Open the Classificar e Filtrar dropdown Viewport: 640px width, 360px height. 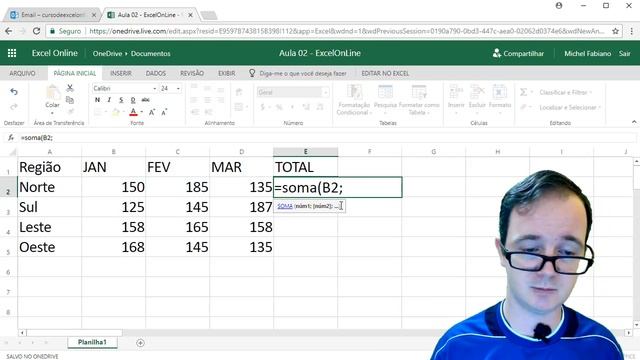pyautogui.click(x=566, y=92)
